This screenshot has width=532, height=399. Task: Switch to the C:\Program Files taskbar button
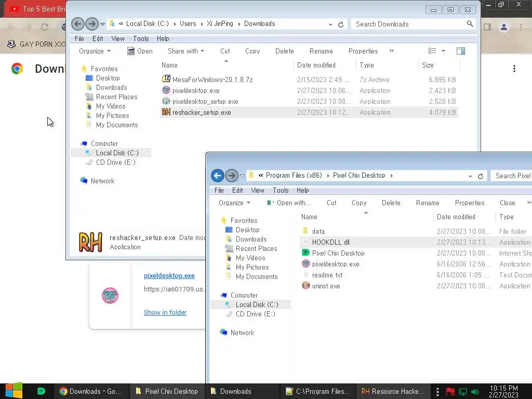click(x=318, y=391)
